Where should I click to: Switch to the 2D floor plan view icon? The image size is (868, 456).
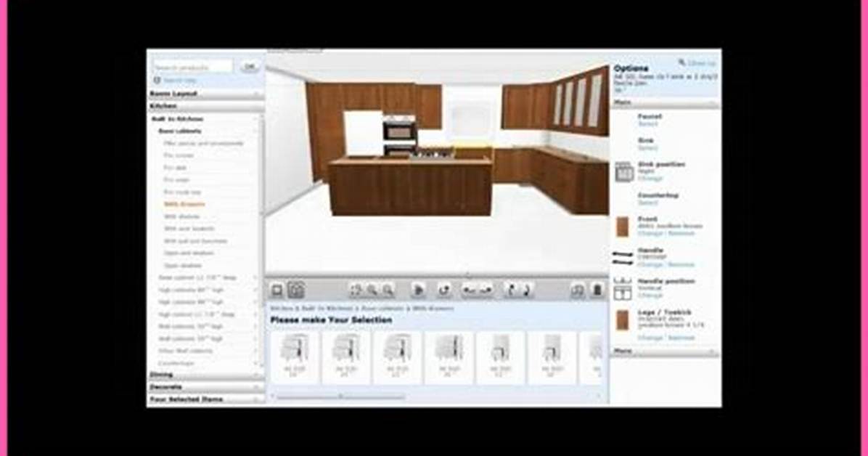point(277,290)
